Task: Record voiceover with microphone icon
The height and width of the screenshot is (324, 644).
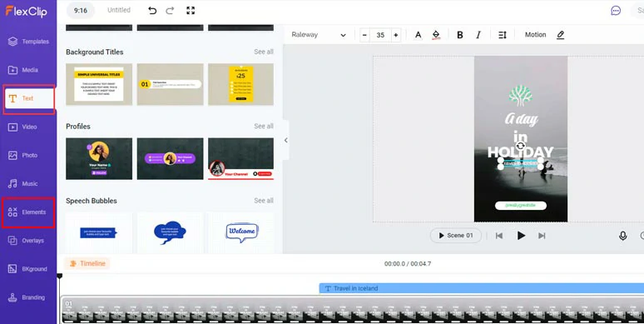Action: pyautogui.click(x=622, y=236)
